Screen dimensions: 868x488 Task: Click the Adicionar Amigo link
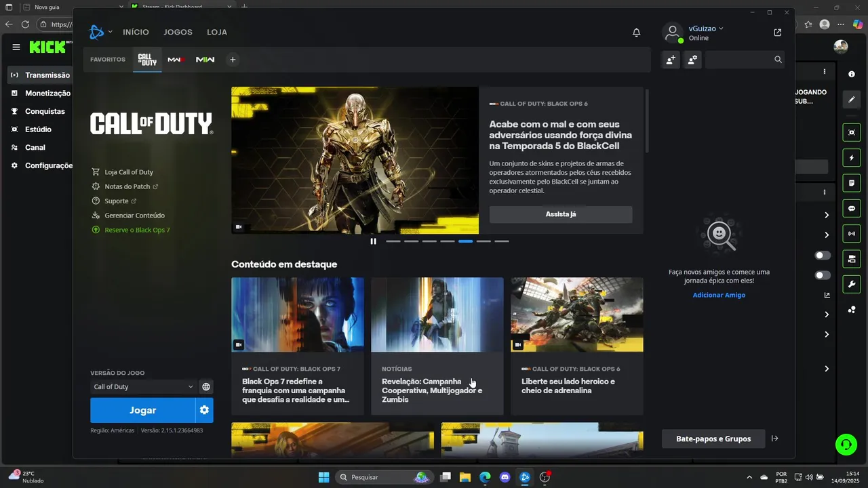pyautogui.click(x=719, y=295)
